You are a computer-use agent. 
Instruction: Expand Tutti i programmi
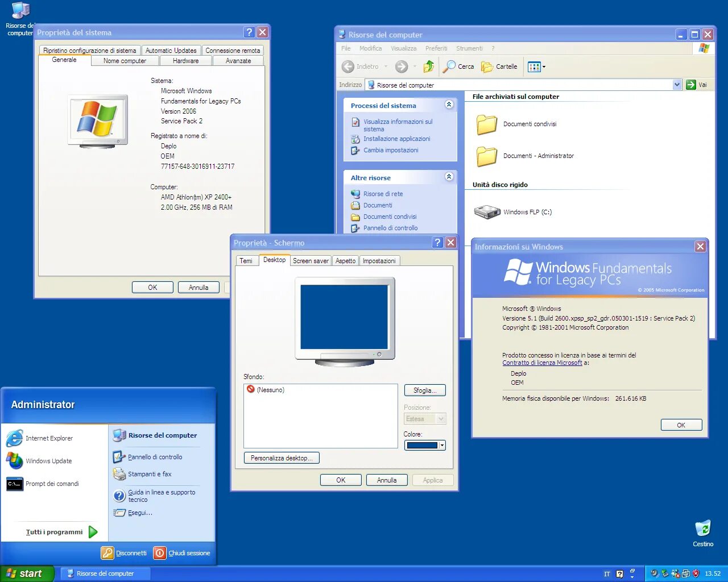(x=61, y=532)
